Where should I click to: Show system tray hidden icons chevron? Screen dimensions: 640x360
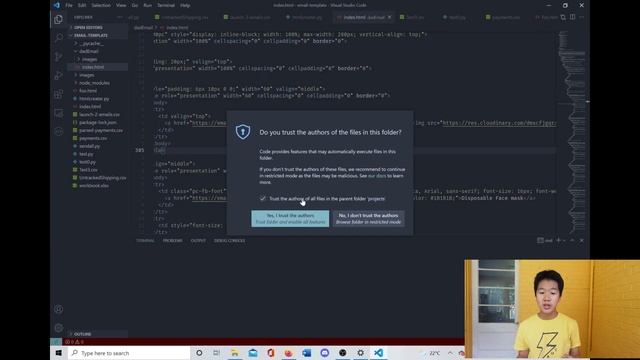450,353
